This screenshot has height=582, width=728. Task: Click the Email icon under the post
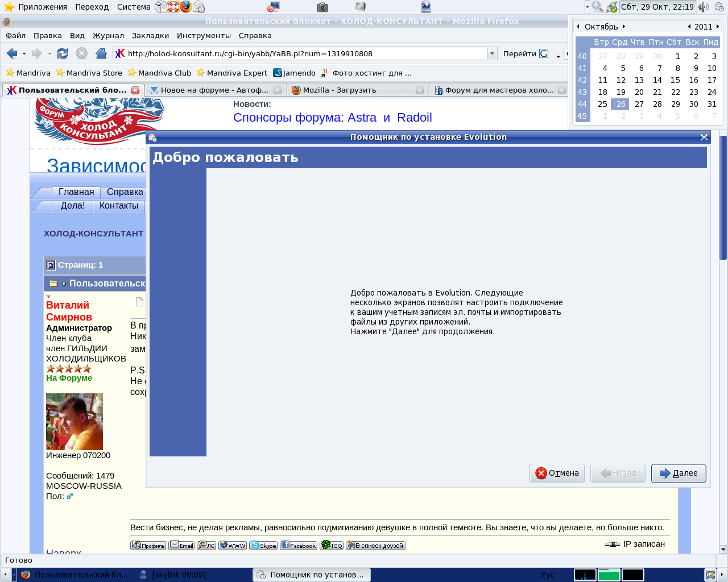[x=181, y=545]
